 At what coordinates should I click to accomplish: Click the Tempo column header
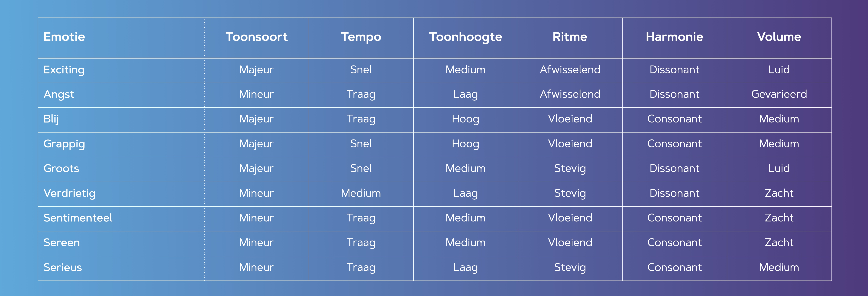click(361, 37)
